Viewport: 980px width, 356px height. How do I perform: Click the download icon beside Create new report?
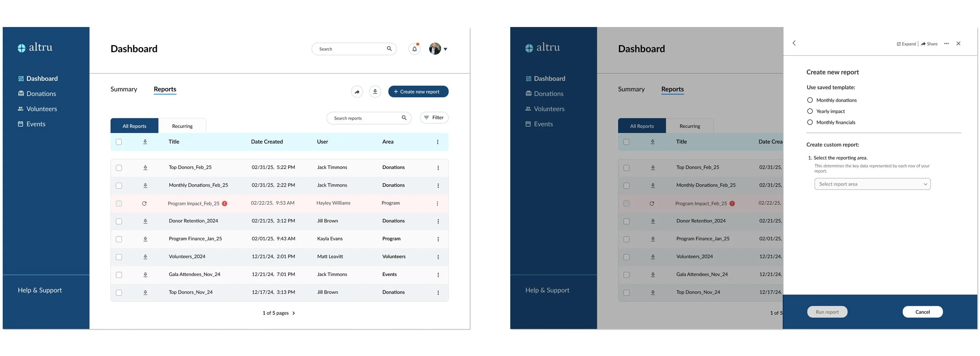pos(375,92)
